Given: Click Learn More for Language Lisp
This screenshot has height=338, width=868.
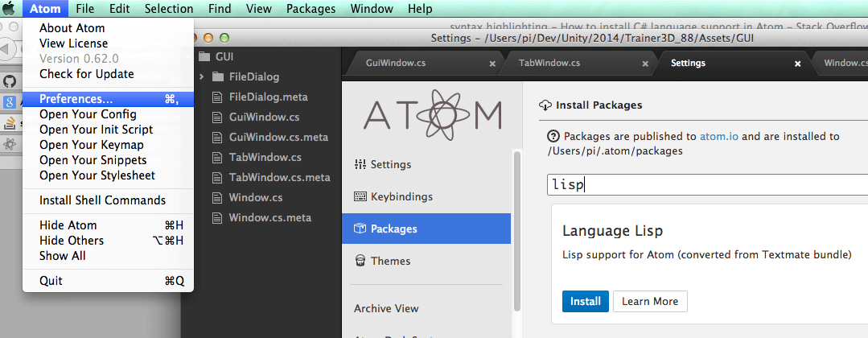Looking at the screenshot, I should tap(650, 301).
